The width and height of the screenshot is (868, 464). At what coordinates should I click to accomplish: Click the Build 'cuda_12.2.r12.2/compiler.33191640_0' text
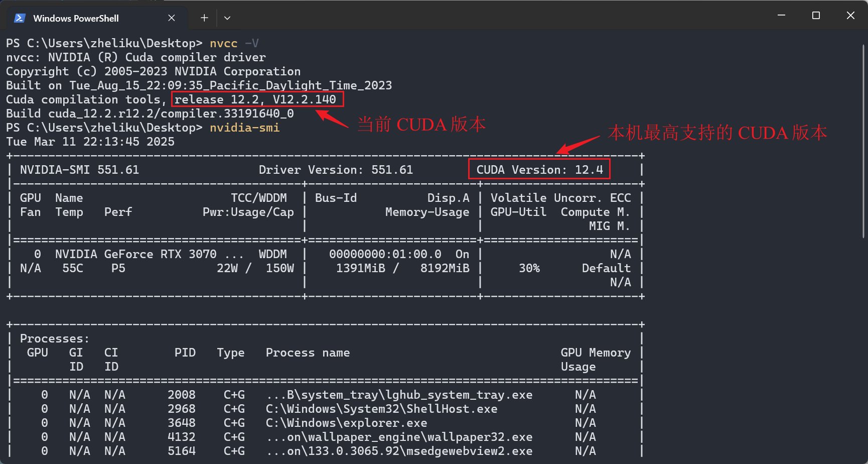tap(171, 113)
